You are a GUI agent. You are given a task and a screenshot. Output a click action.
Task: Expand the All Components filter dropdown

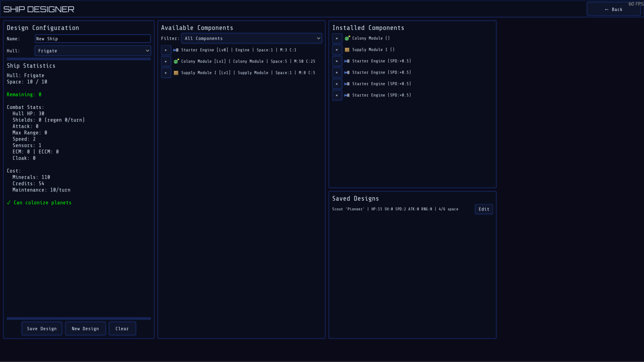tap(251, 39)
